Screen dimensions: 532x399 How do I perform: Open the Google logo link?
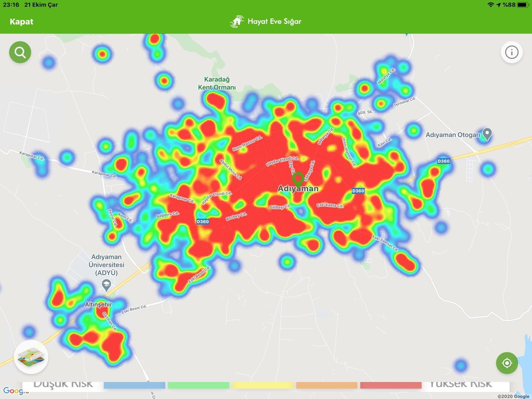(x=13, y=391)
